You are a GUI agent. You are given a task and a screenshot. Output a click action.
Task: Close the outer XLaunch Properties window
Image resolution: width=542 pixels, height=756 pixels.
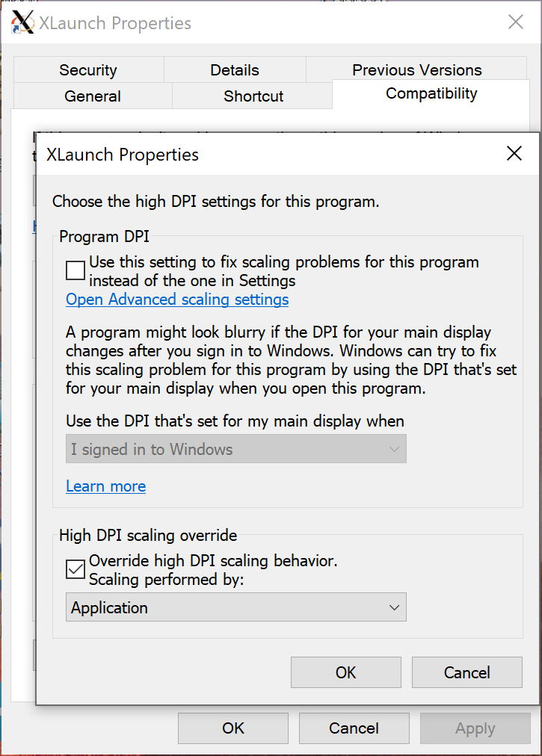pos(516,22)
